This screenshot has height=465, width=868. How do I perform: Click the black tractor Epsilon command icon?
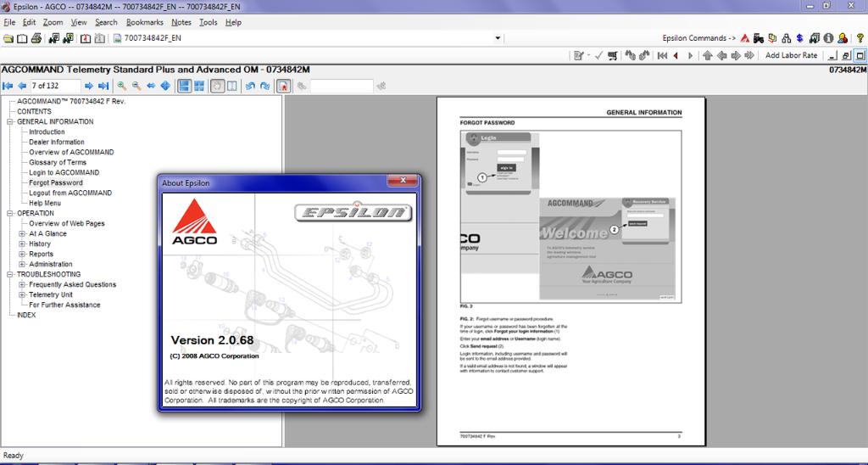click(759, 38)
